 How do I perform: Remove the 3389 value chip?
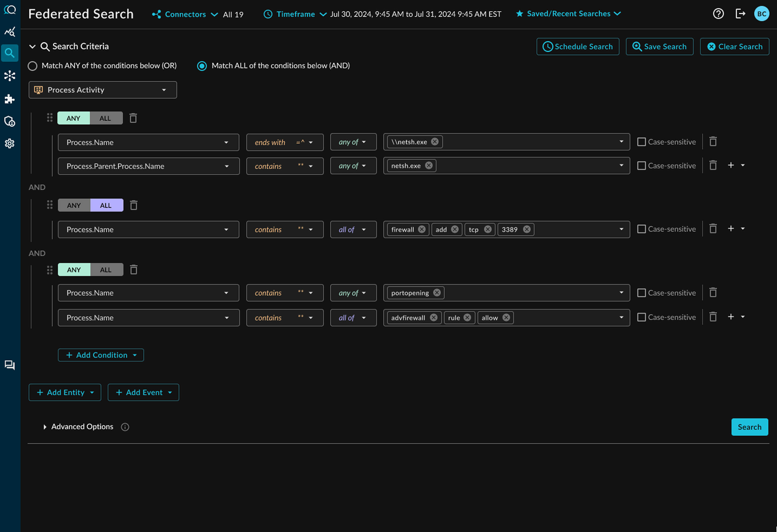pos(527,229)
